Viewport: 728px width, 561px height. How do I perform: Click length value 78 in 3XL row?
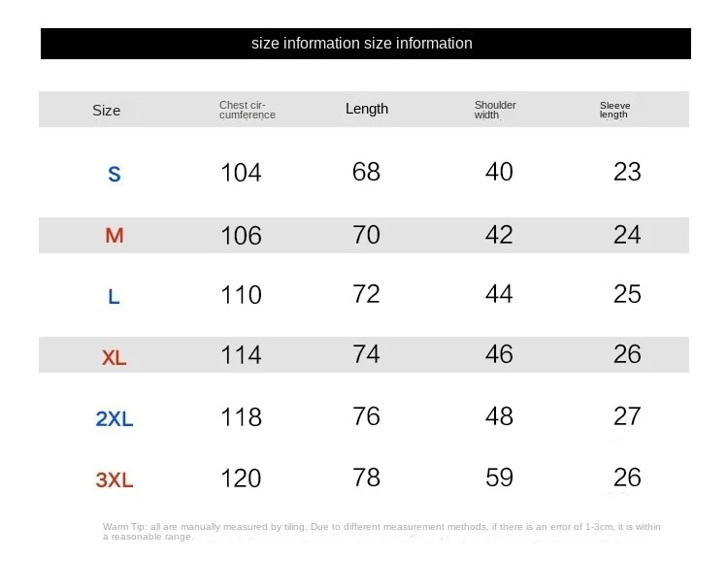(x=366, y=477)
